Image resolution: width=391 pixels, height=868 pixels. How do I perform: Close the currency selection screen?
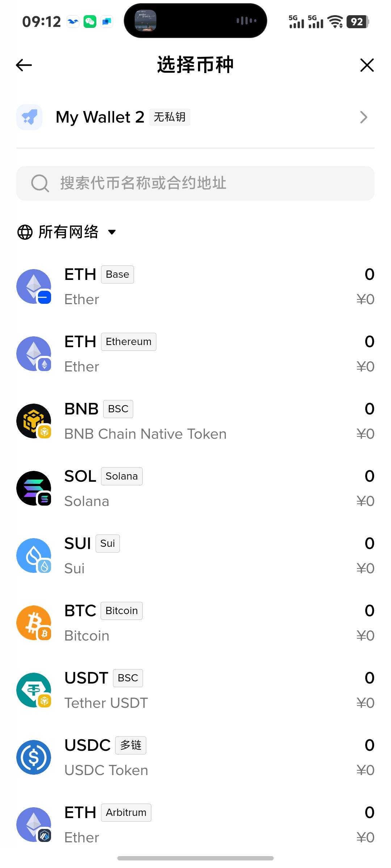click(x=367, y=65)
